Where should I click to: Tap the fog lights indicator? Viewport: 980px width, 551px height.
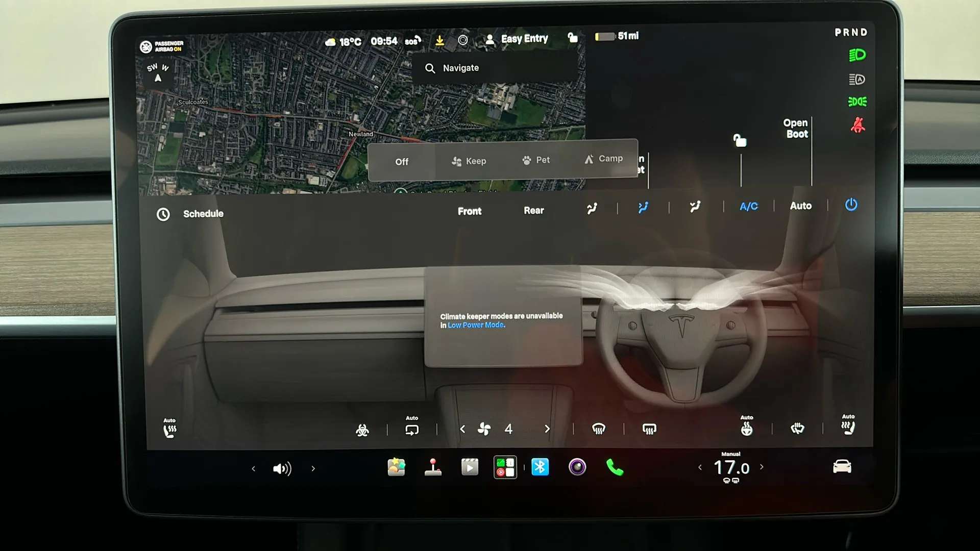[x=857, y=102]
